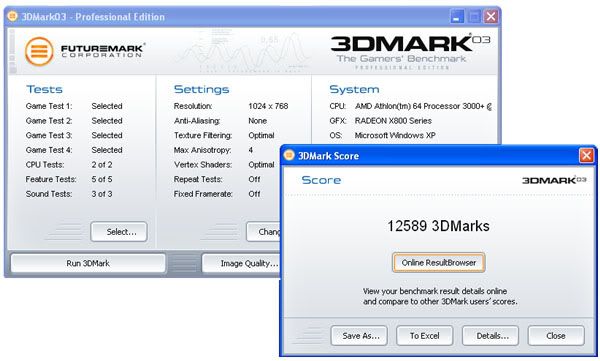This screenshot has width=600, height=361.
Task: Start the benchmark with Run 3DMark
Action: click(88, 263)
